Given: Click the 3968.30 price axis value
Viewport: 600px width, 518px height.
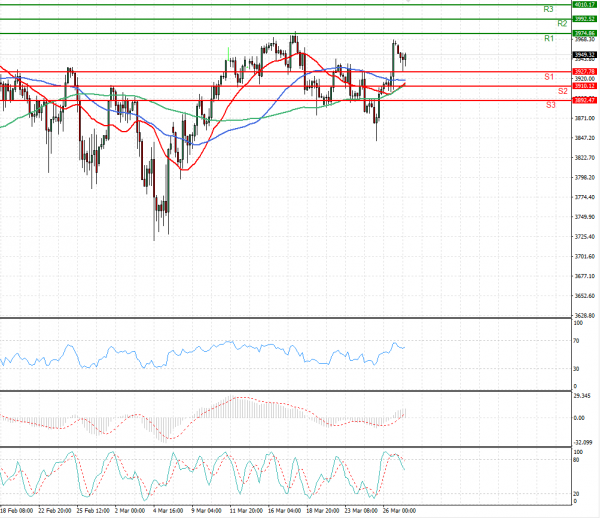Looking at the screenshot, I should coord(585,39).
